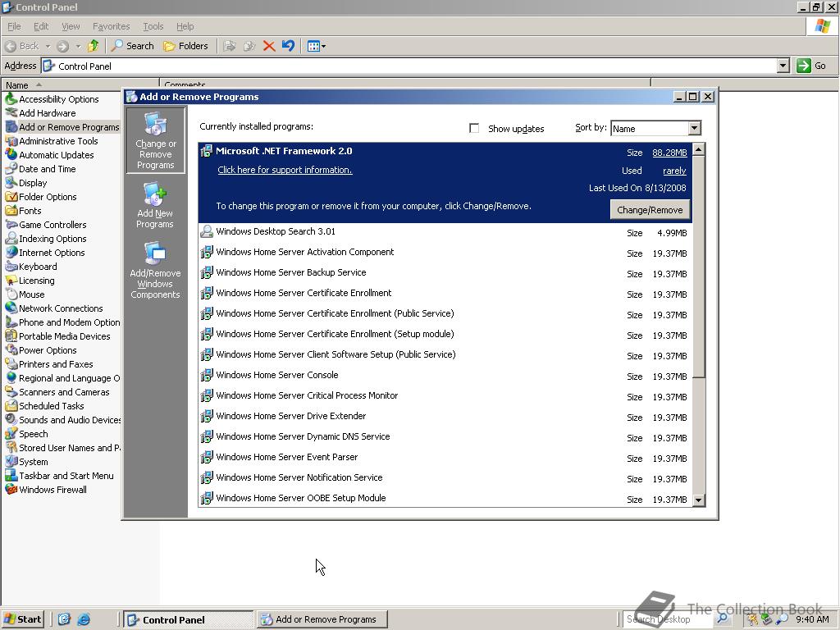Click the Search Desktop input box
The image size is (840, 630).
[x=668, y=619]
